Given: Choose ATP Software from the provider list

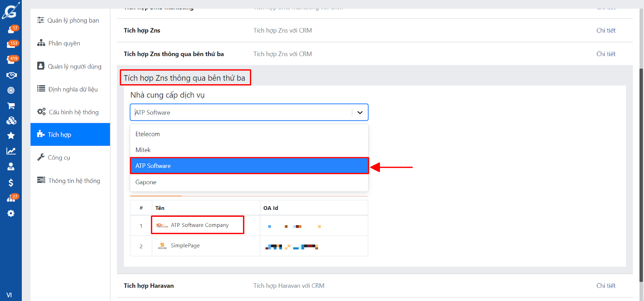Looking at the screenshot, I should pos(249,166).
